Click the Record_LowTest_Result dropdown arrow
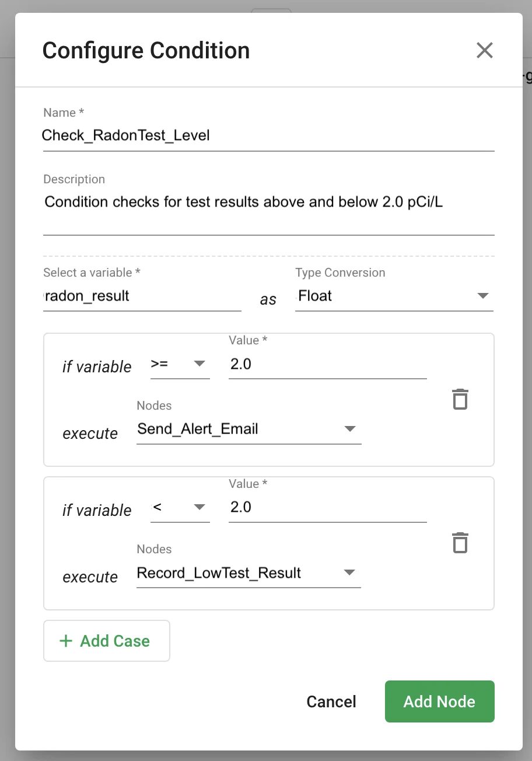Screen dimensions: 532x761 click(x=350, y=573)
